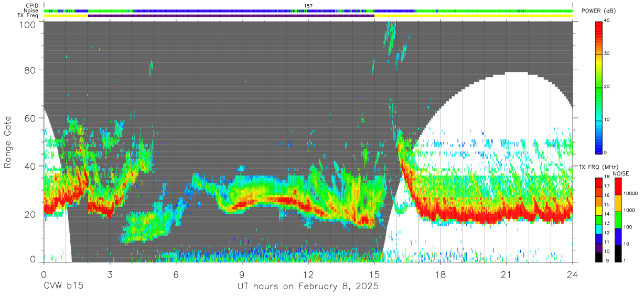Image resolution: width=644 pixels, height=297 pixels.
Task: Click the range gate tick label '60'
Action: pyautogui.click(x=31, y=118)
